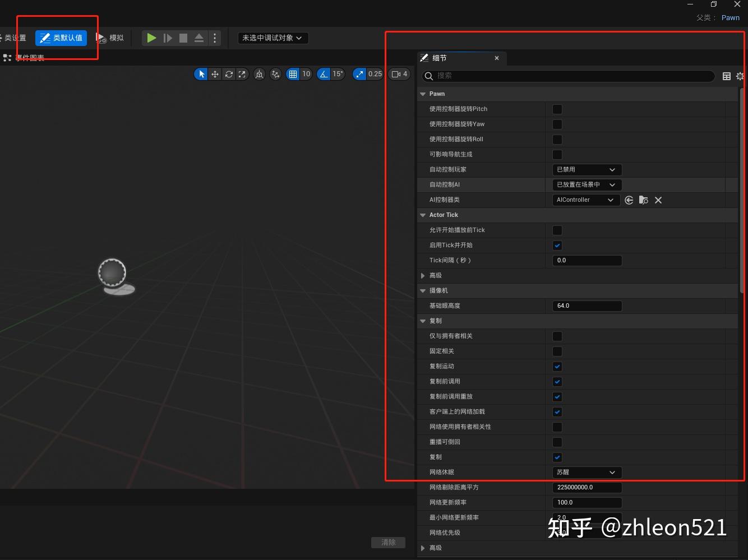Enable 使用控制器旋转Pitch checkbox

[x=557, y=109]
